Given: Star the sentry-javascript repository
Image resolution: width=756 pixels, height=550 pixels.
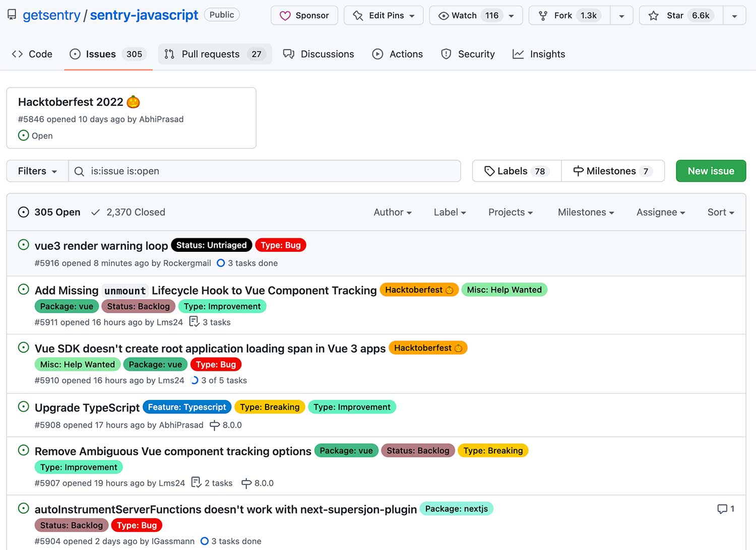Looking at the screenshot, I should click(x=681, y=16).
